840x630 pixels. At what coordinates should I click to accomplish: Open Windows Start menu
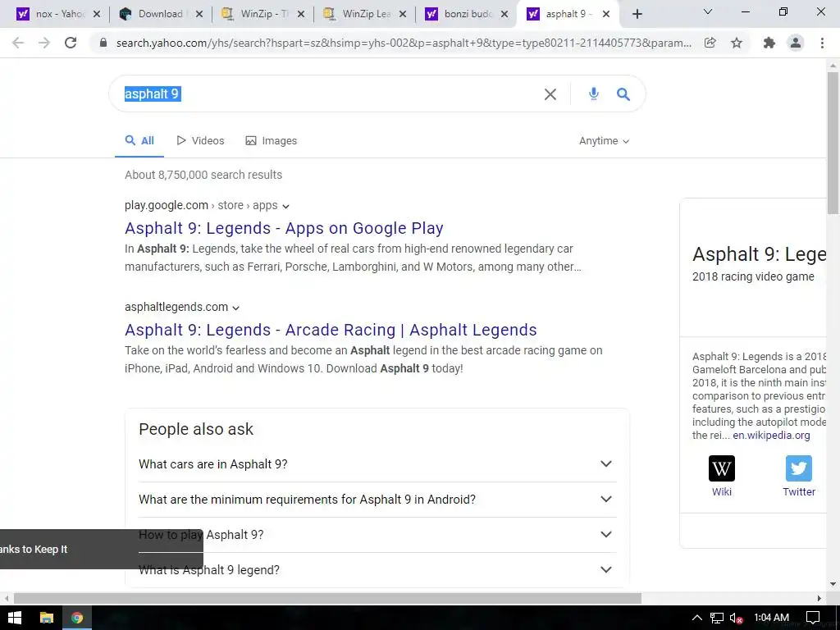tap(15, 618)
